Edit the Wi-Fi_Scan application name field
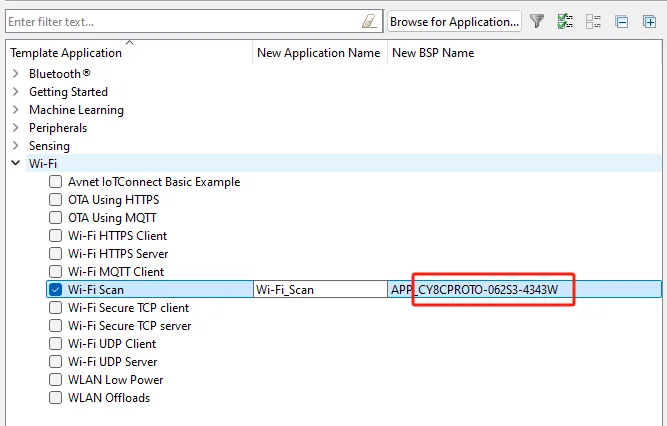The image size is (667, 426). 320,289
